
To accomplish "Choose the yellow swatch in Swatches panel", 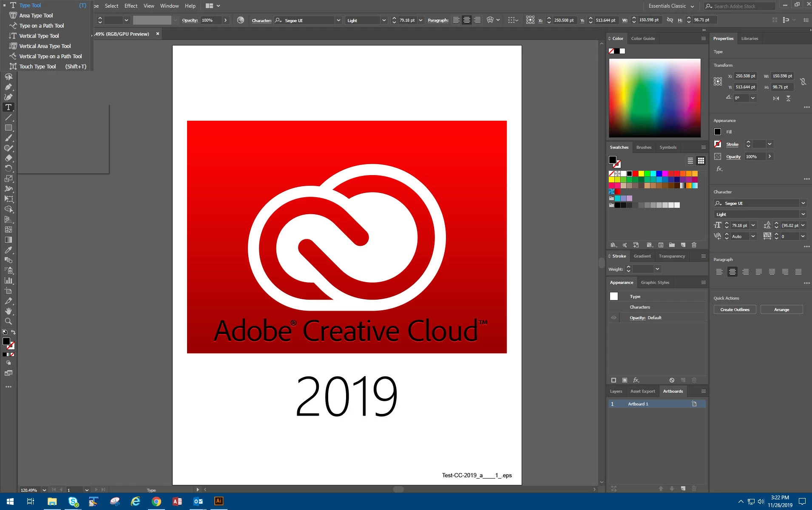I will 641,173.
